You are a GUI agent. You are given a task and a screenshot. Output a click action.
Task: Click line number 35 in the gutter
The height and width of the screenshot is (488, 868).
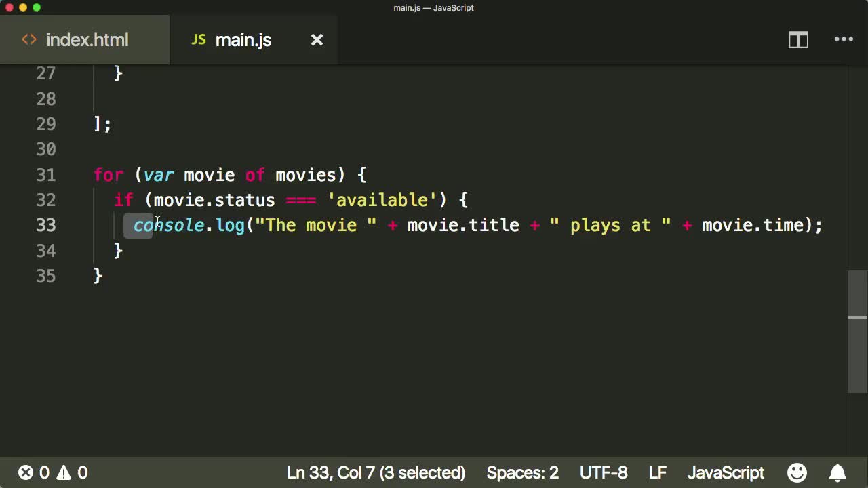[x=46, y=276]
